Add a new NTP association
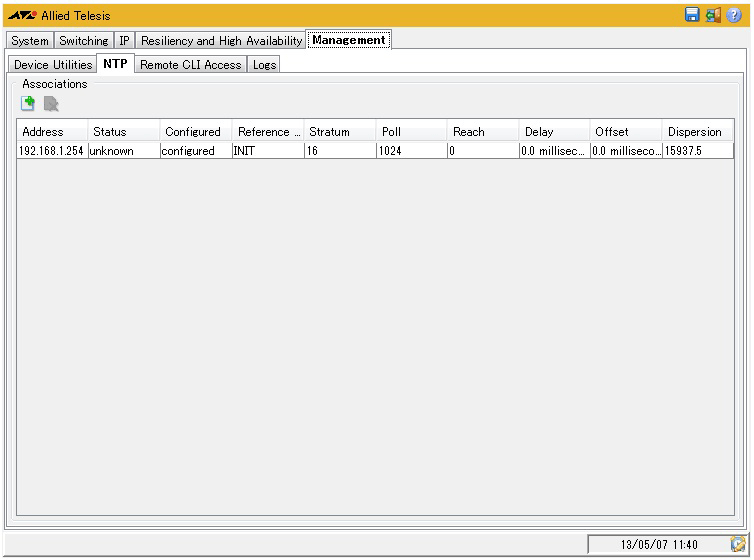The image size is (754, 560). [28, 104]
